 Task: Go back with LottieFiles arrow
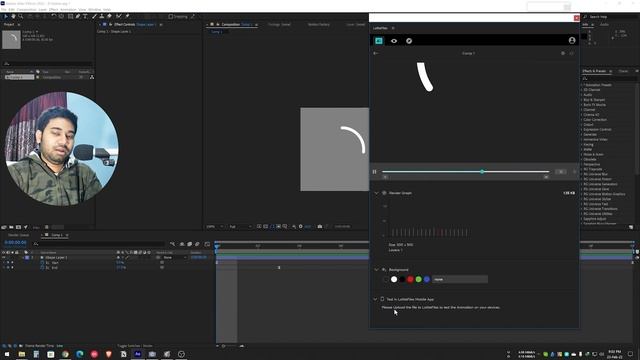[376, 53]
